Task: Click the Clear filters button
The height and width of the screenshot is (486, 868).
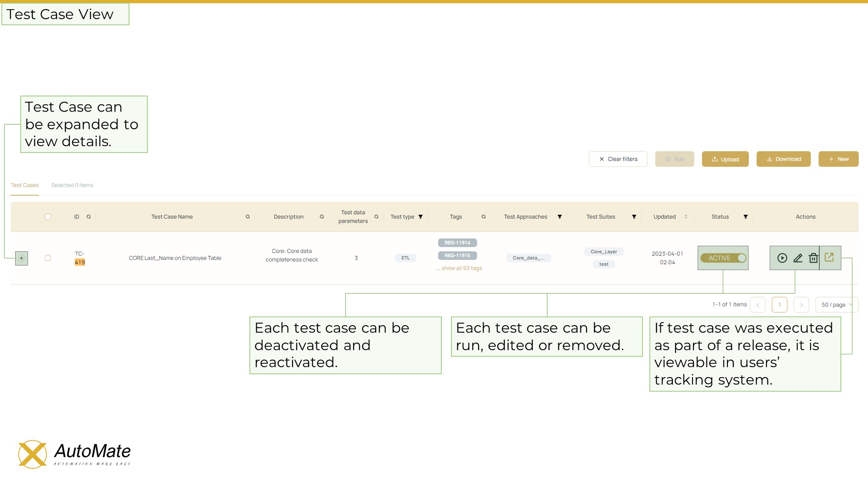Action: (618, 159)
